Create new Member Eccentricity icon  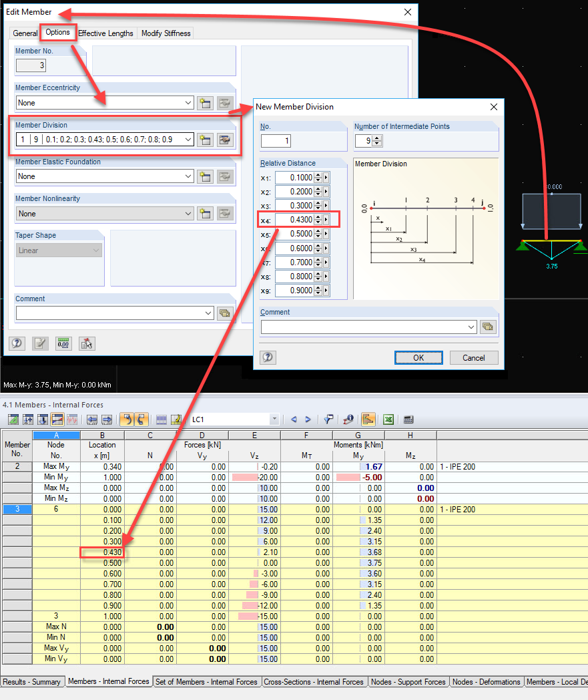(x=205, y=103)
